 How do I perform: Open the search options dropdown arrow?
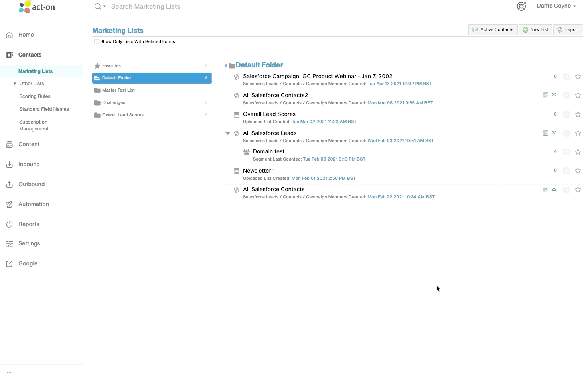pos(105,7)
